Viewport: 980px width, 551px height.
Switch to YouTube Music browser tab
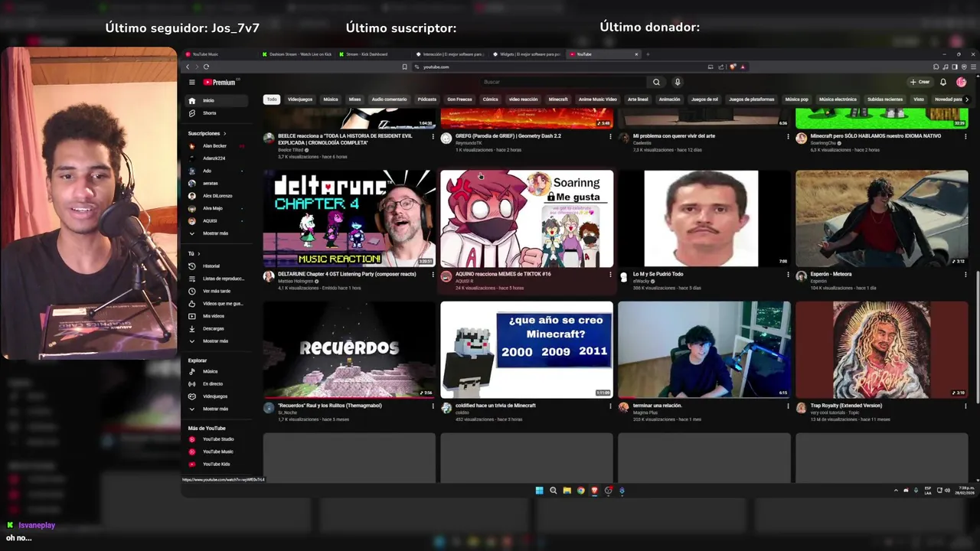tap(218, 54)
